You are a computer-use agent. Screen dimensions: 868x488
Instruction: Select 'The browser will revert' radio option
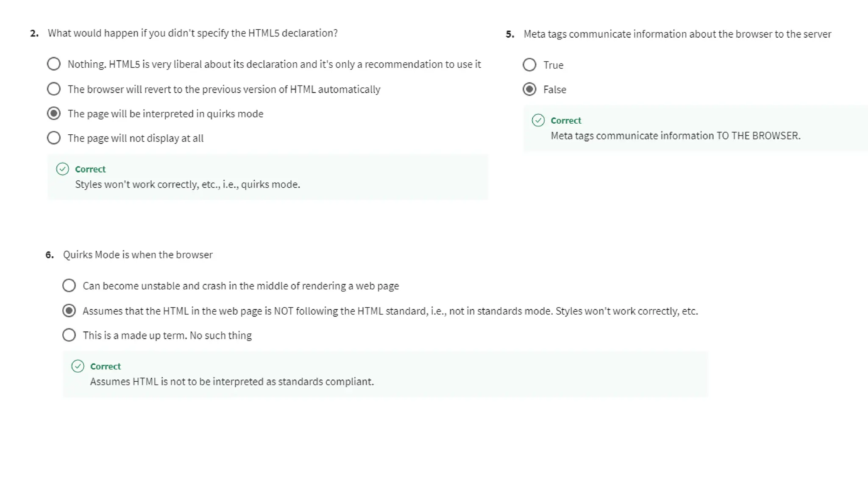tap(54, 89)
